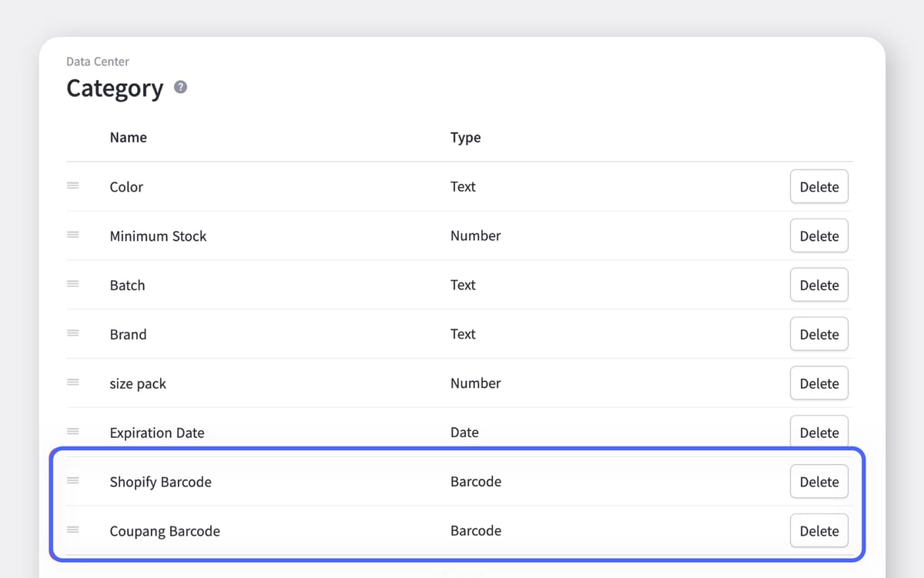Image resolution: width=924 pixels, height=578 pixels.
Task: Click the Minimum Stock row drag handle
Action: pos(73,235)
